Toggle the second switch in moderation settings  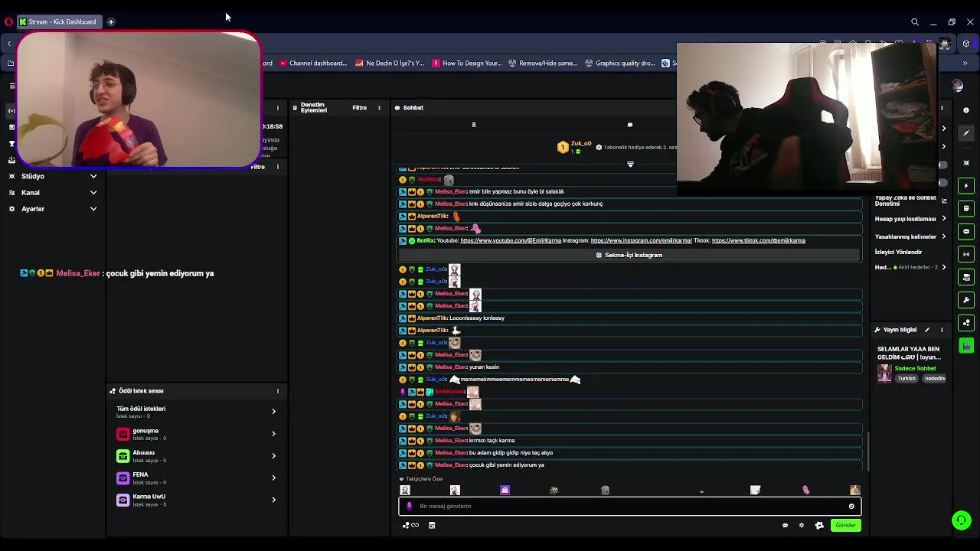coord(942,183)
